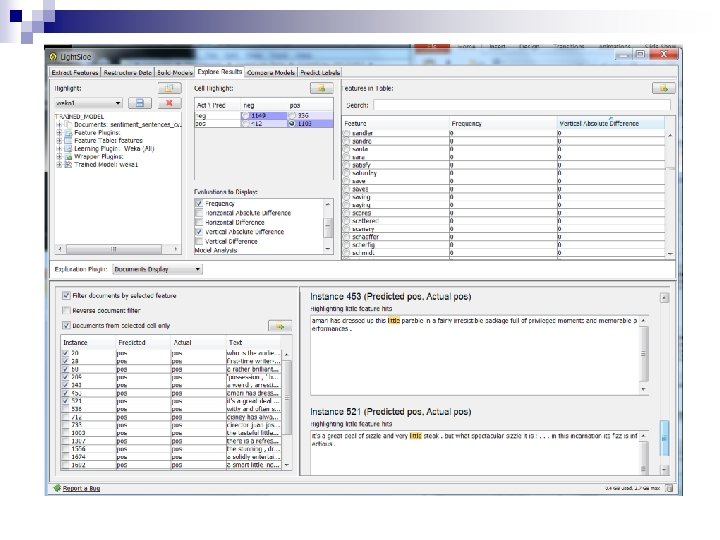The image size is (720, 540).
Task: Click in the feature Search field
Action: (x=522, y=105)
